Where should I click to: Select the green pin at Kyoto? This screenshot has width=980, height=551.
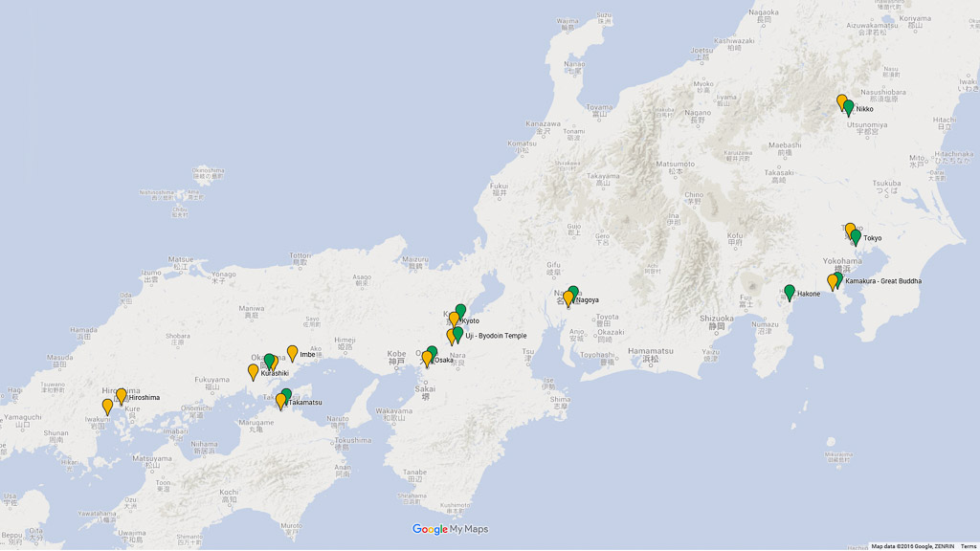coord(461,311)
